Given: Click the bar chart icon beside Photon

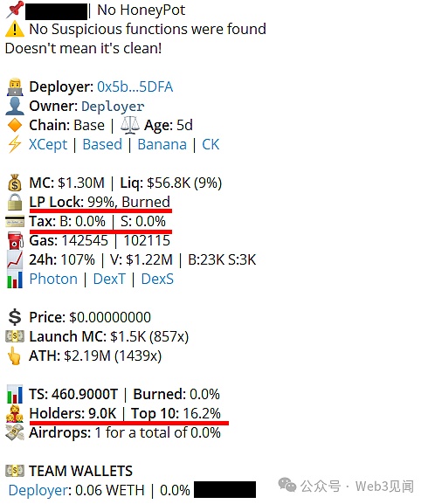Looking at the screenshot, I should [15, 279].
